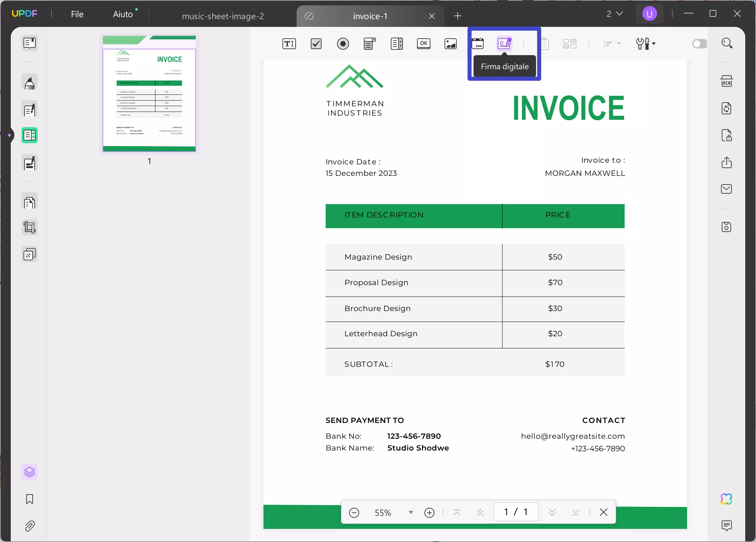Select the invoice-1 tab
Screen dimensions: 756x542
point(370,16)
